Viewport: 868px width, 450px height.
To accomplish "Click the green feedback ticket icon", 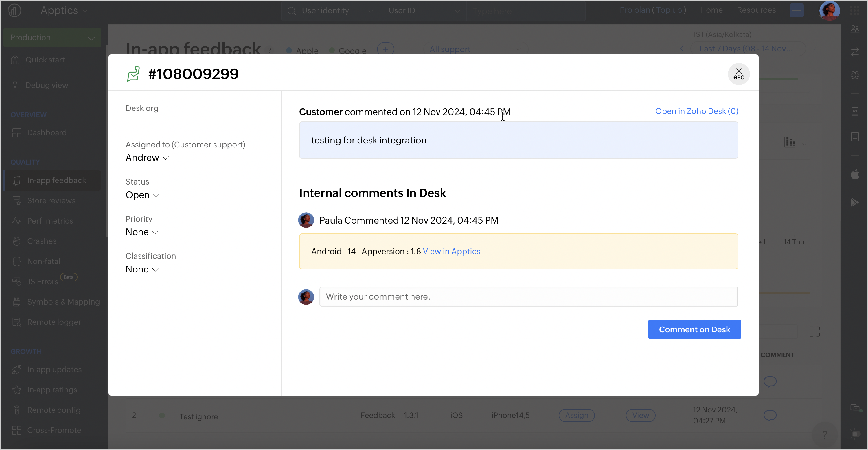I will coord(133,74).
